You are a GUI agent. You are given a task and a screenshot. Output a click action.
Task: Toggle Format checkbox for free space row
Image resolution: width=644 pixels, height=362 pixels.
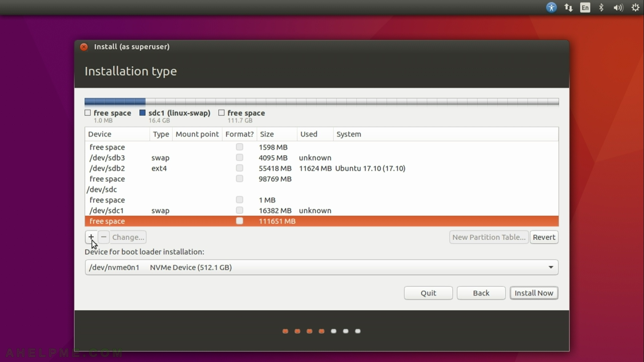click(239, 221)
